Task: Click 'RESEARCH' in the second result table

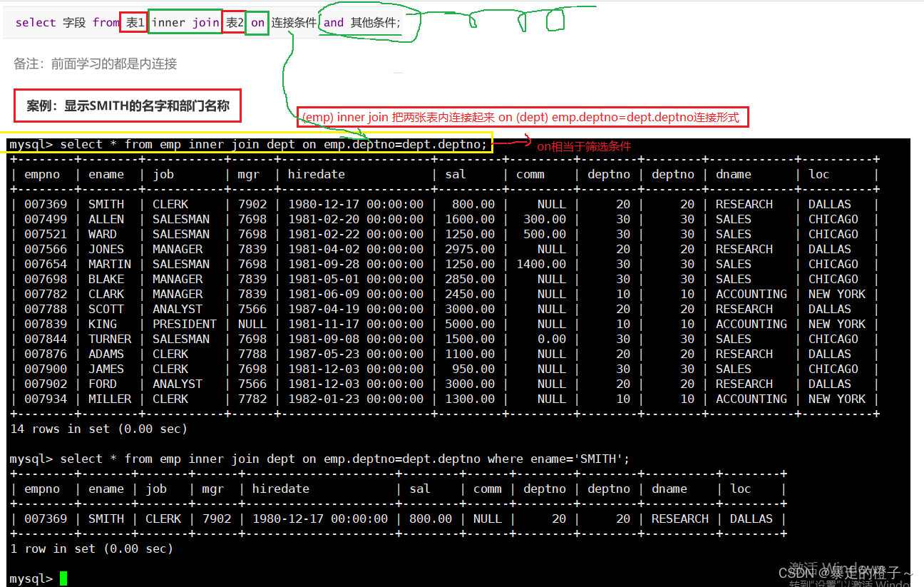Action: [x=680, y=519]
